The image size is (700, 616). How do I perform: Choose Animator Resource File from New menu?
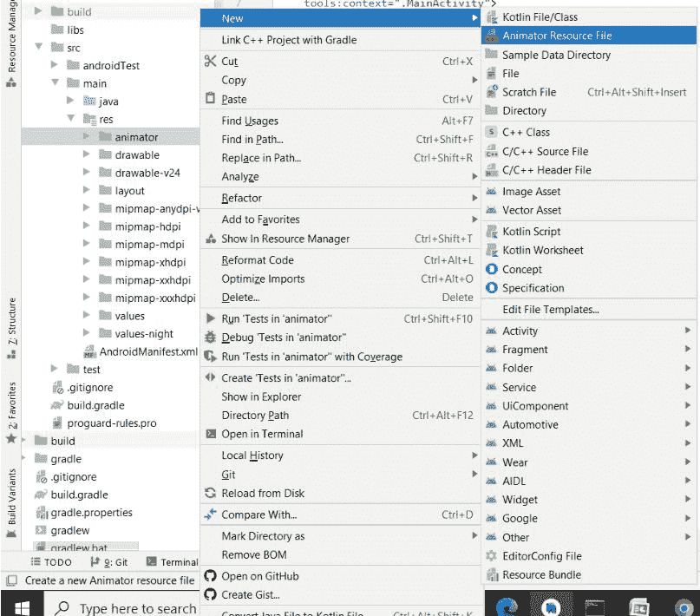557,36
